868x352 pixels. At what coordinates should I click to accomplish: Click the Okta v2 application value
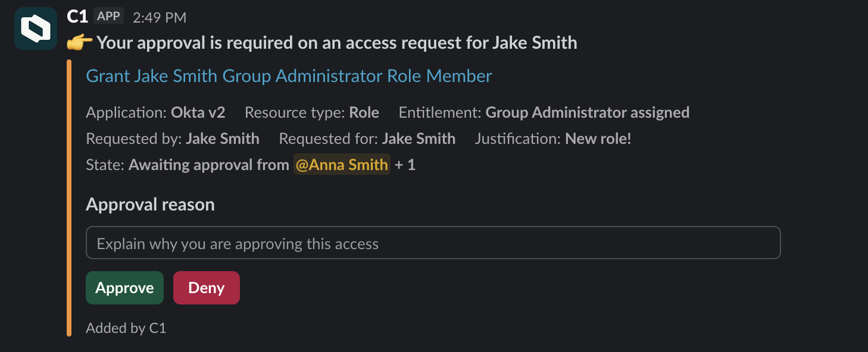pos(198,112)
